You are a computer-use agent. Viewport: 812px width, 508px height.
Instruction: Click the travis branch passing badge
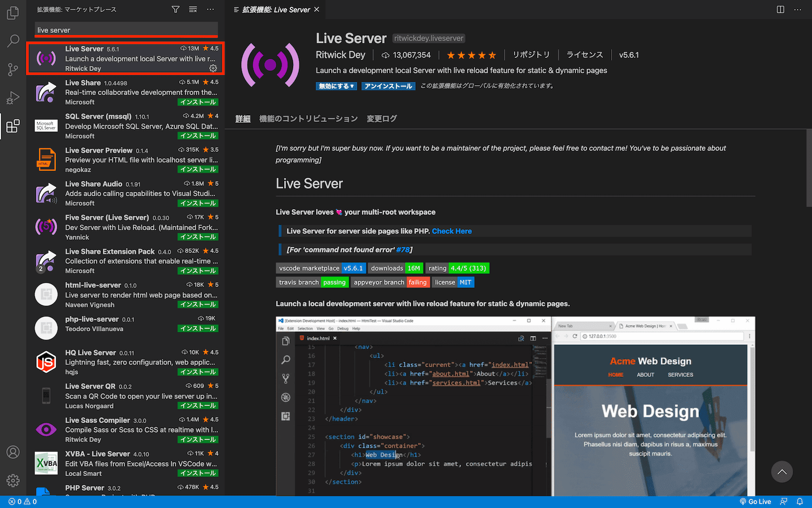click(312, 282)
